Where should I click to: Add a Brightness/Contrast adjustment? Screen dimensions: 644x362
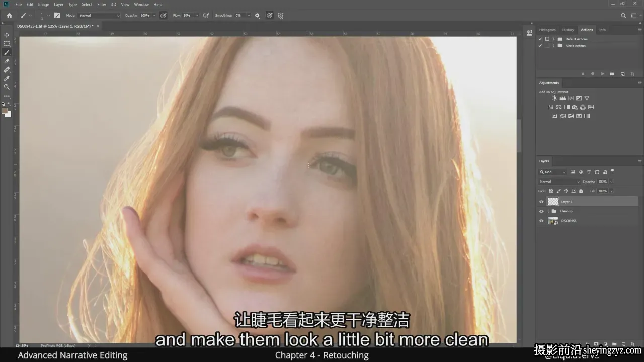[x=554, y=98]
